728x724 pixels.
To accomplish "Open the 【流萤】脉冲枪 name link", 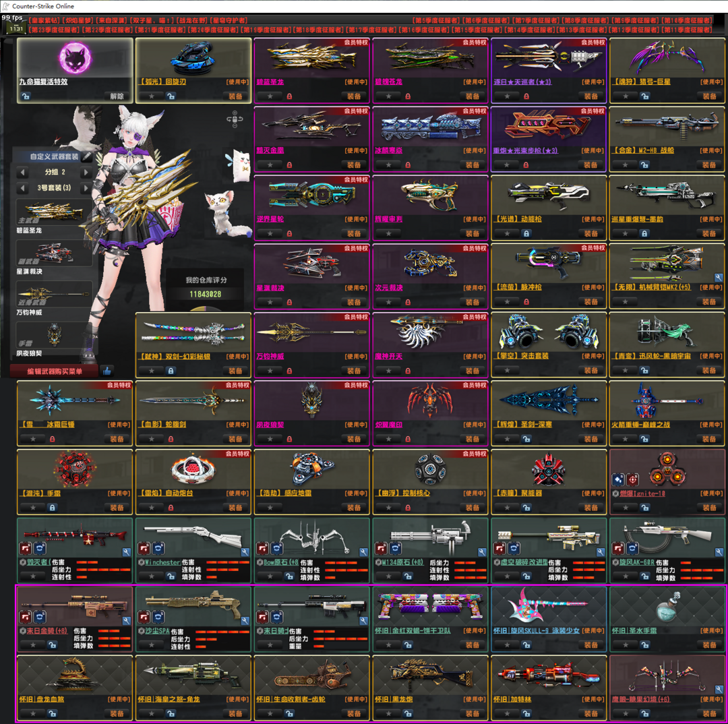I will 518,287.
